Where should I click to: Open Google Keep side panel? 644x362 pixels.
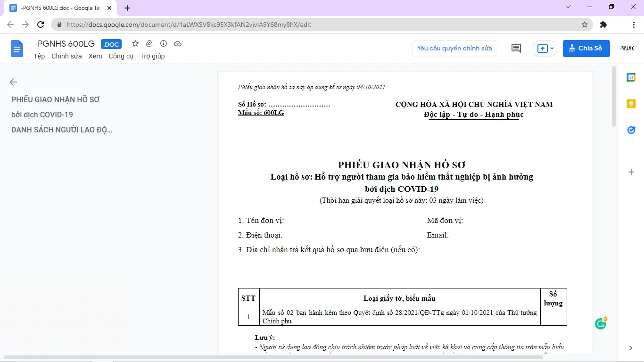click(631, 103)
